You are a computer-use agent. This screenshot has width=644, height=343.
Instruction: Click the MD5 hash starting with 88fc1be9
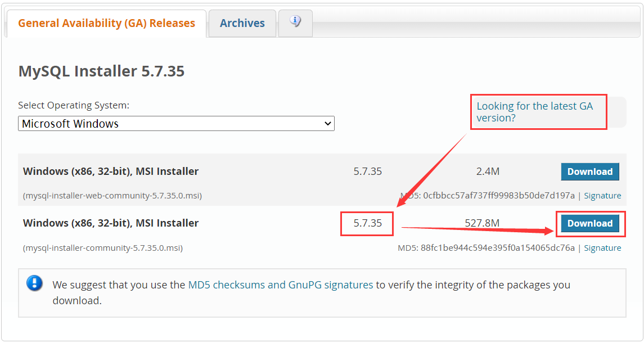pyautogui.click(x=497, y=248)
